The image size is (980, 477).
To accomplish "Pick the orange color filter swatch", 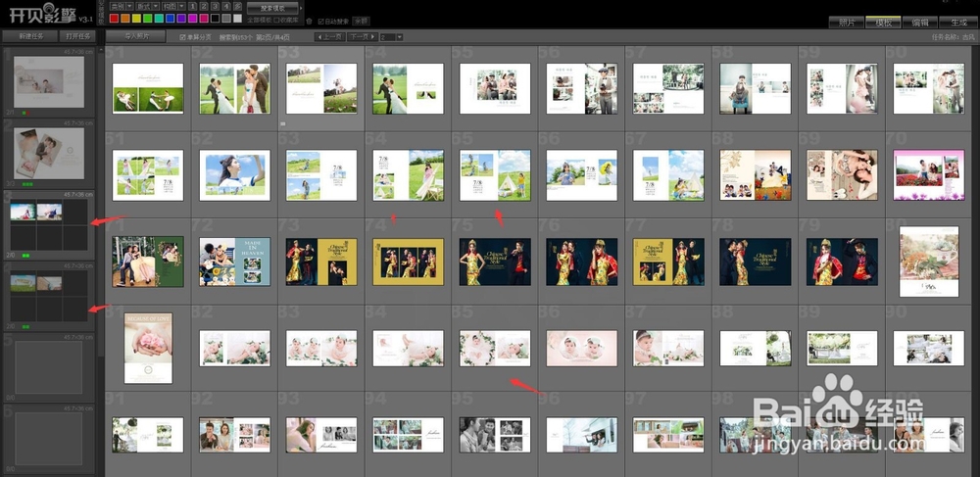I will coord(125,18).
